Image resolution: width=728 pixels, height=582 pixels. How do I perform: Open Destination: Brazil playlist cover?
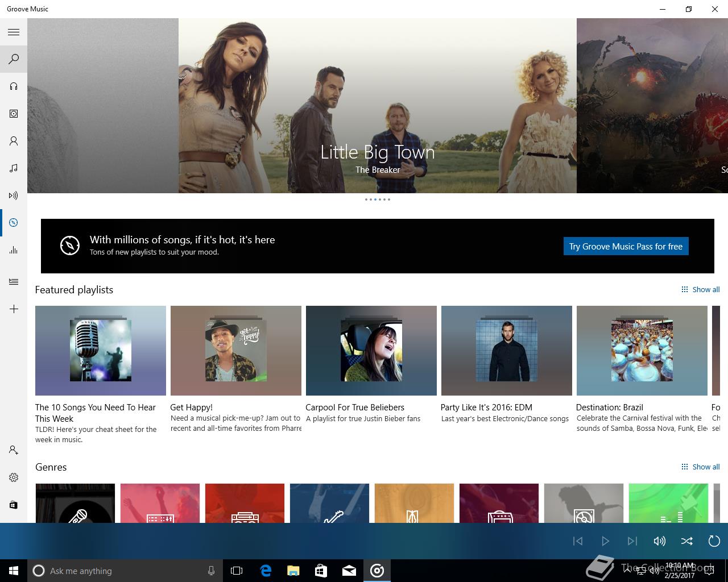click(642, 351)
